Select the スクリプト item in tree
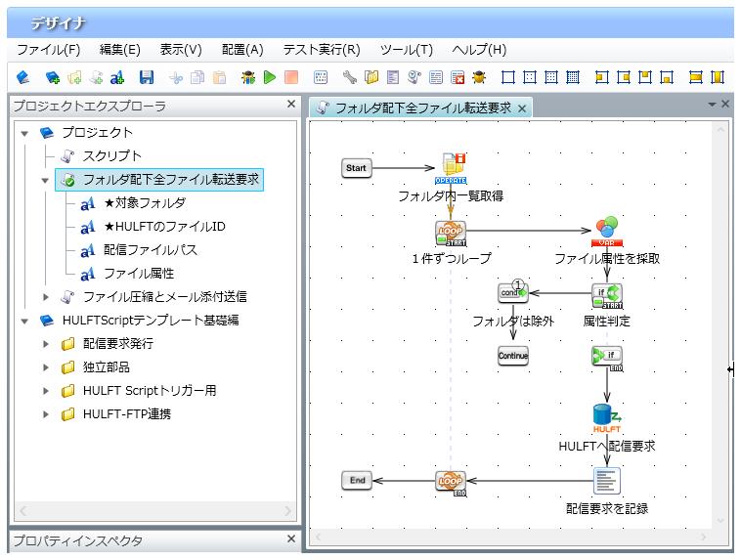Screen dimensions: 741x560 pyautogui.click(x=101, y=156)
